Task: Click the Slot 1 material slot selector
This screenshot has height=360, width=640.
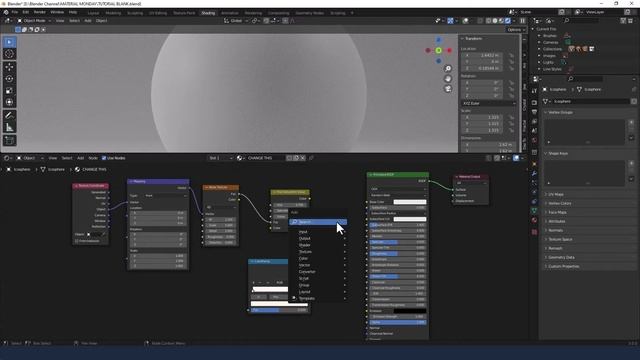Action: 220,158
